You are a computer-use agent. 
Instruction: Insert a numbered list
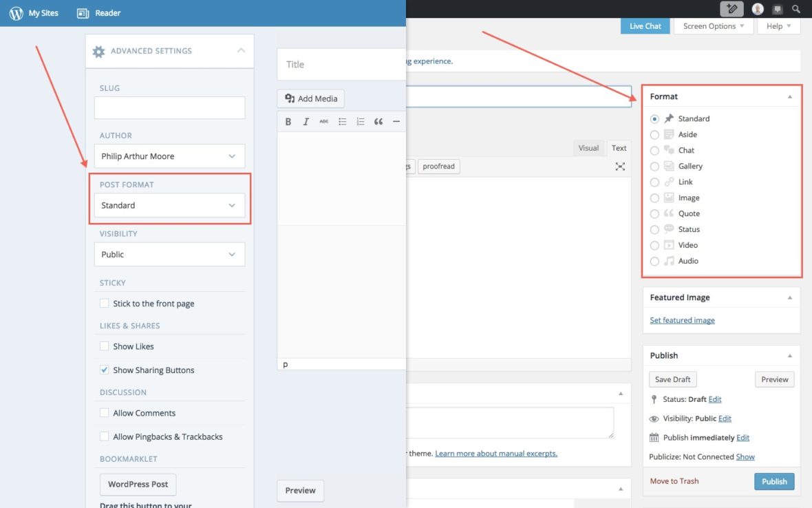click(x=360, y=122)
